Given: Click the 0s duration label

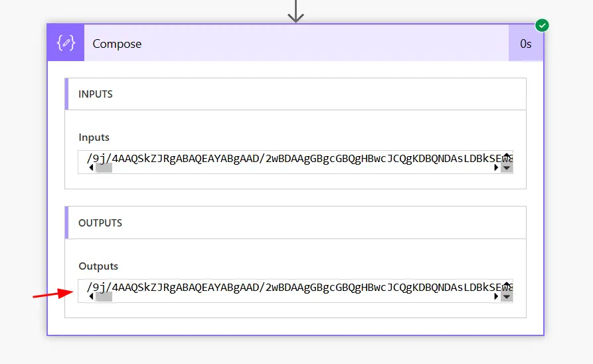Looking at the screenshot, I should 526,44.
